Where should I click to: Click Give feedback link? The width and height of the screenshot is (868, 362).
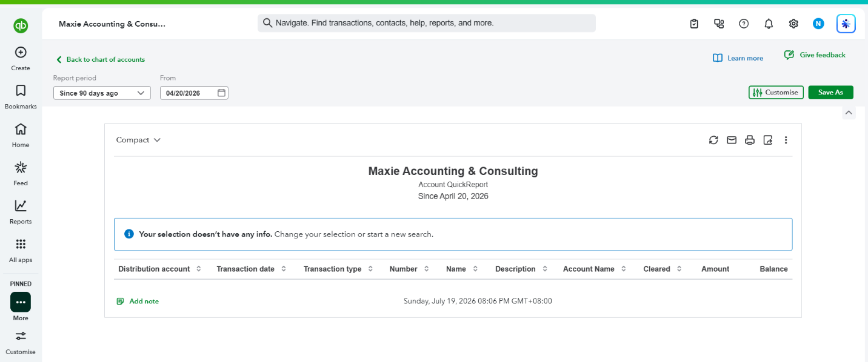click(x=815, y=55)
